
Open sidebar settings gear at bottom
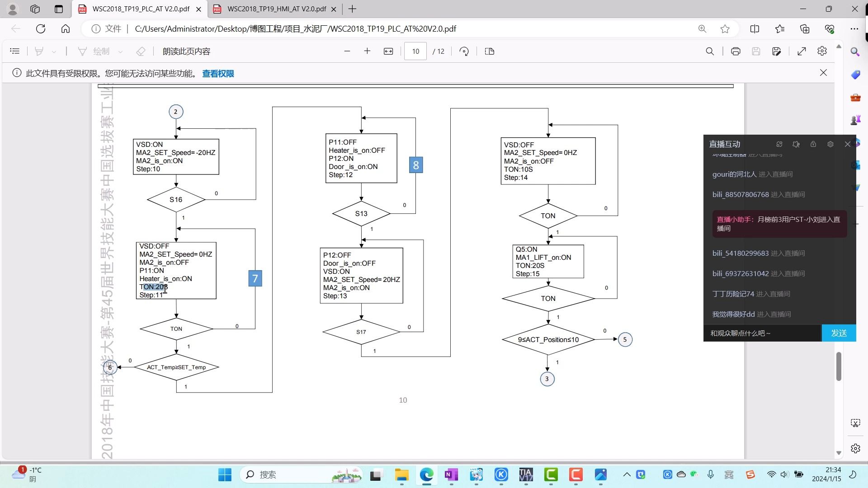pyautogui.click(x=855, y=449)
